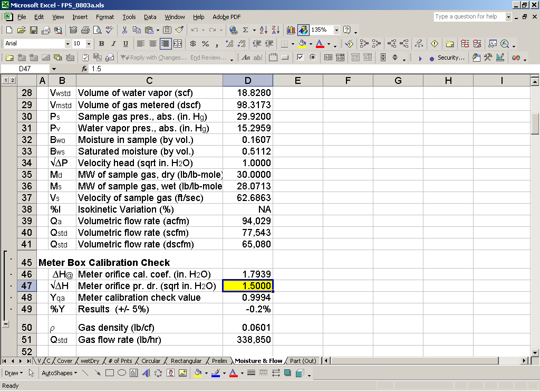The image size is (540, 392).
Task: Sort descending Z to A
Action: 275,30
